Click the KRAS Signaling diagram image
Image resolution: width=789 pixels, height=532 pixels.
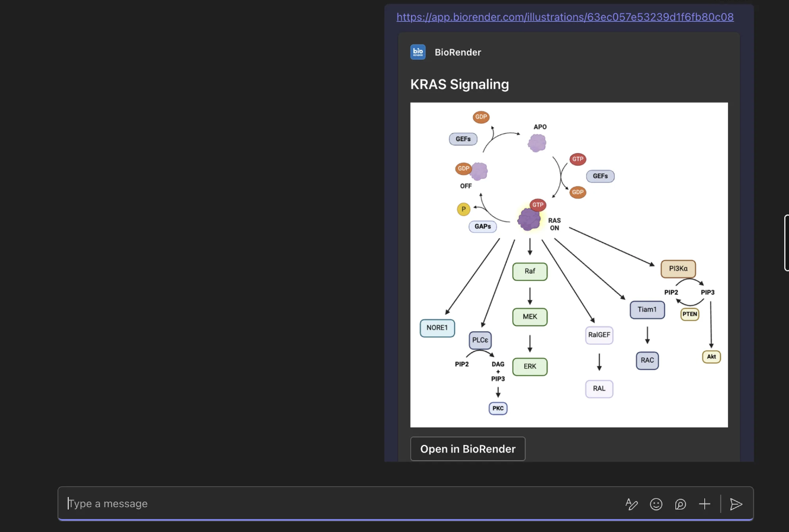coord(569,264)
